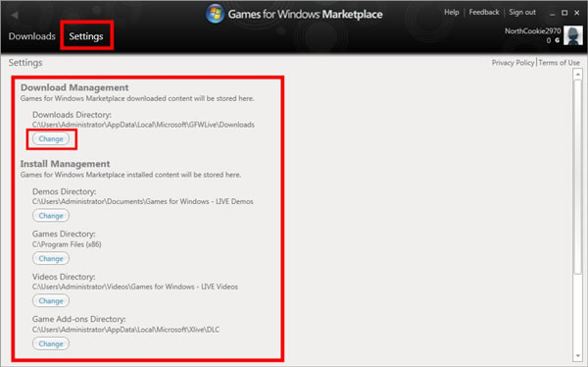
Task: Switch to the Downloads tab
Action: [32, 36]
